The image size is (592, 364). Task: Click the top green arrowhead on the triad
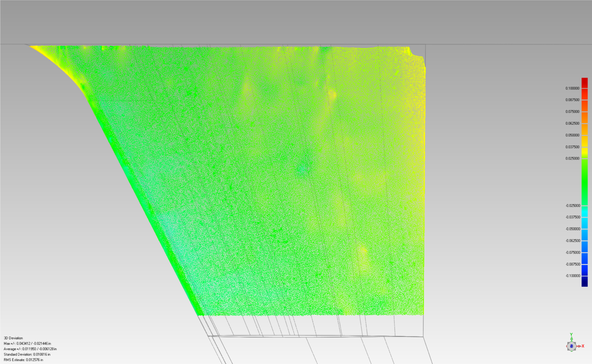point(572,338)
